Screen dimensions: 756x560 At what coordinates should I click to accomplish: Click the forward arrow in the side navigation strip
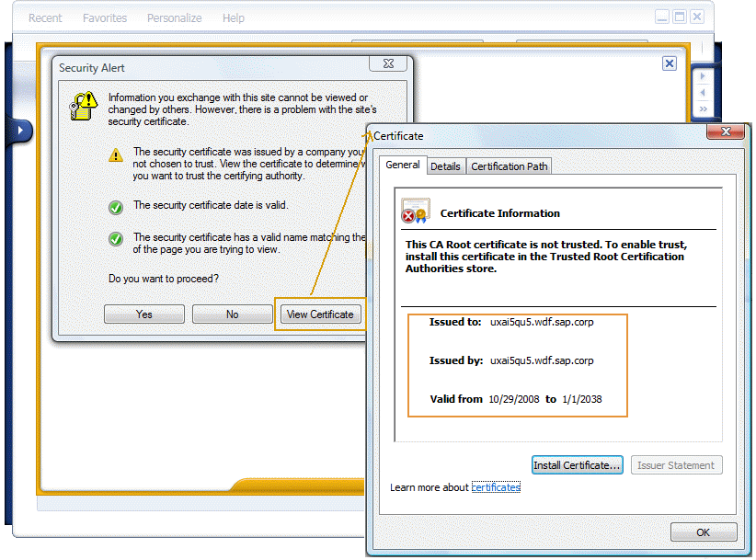coord(703,75)
